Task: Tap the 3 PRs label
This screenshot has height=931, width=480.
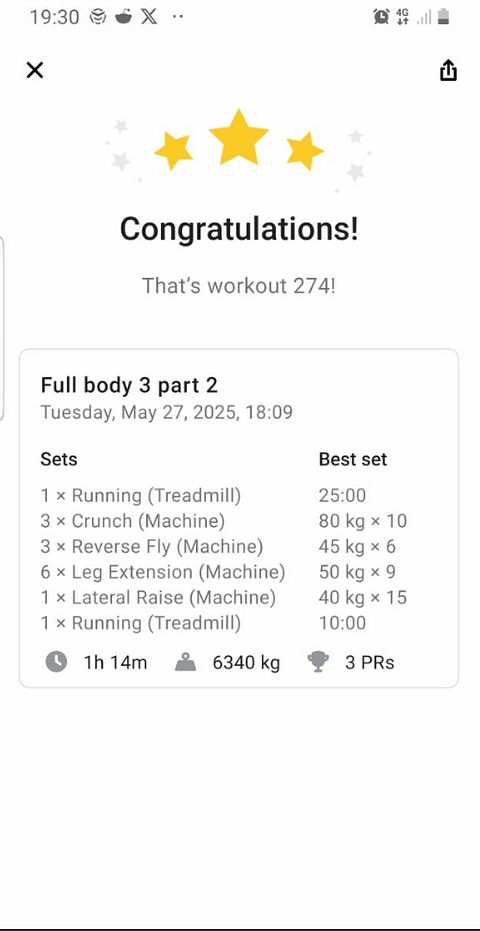Action: coord(370,662)
